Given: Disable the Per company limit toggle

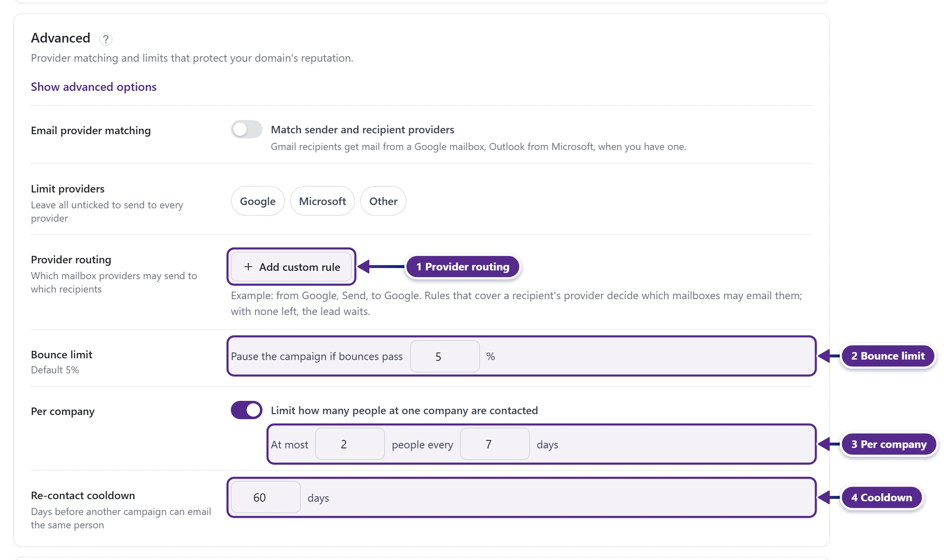Looking at the screenshot, I should pos(247,410).
